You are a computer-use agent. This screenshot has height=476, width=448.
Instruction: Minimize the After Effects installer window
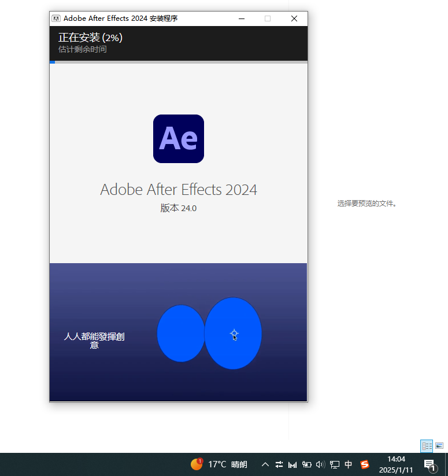[x=242, y=19]
